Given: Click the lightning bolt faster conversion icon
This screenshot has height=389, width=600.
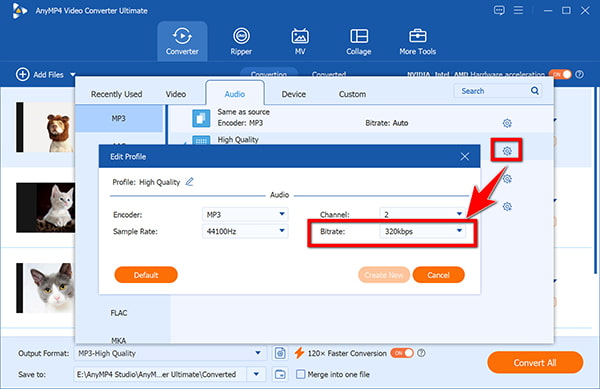Looking at the screenshot, I should coord(299,353).
